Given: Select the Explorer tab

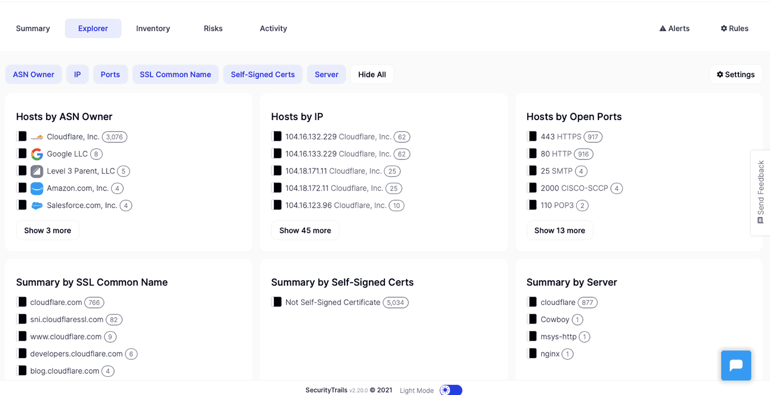Looking at the screenshot, I should click(93, 28).
